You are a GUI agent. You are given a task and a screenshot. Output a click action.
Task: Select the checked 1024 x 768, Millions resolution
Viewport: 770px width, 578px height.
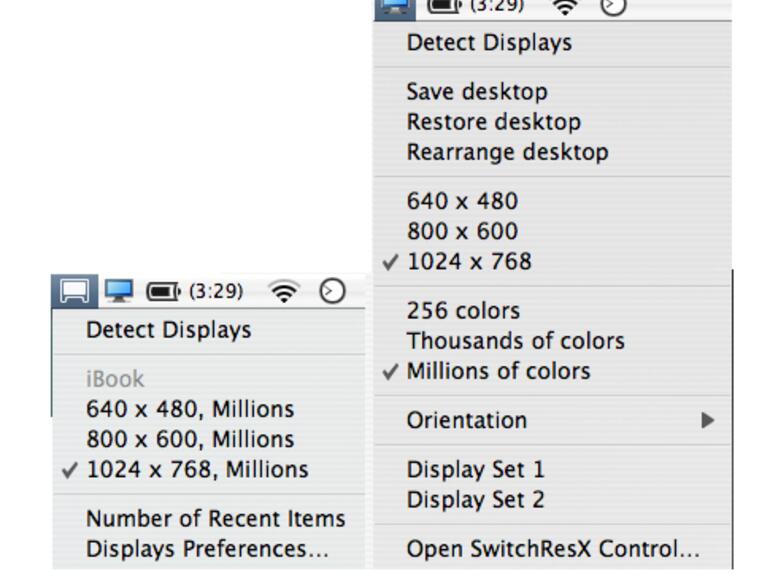pos(197,469)
